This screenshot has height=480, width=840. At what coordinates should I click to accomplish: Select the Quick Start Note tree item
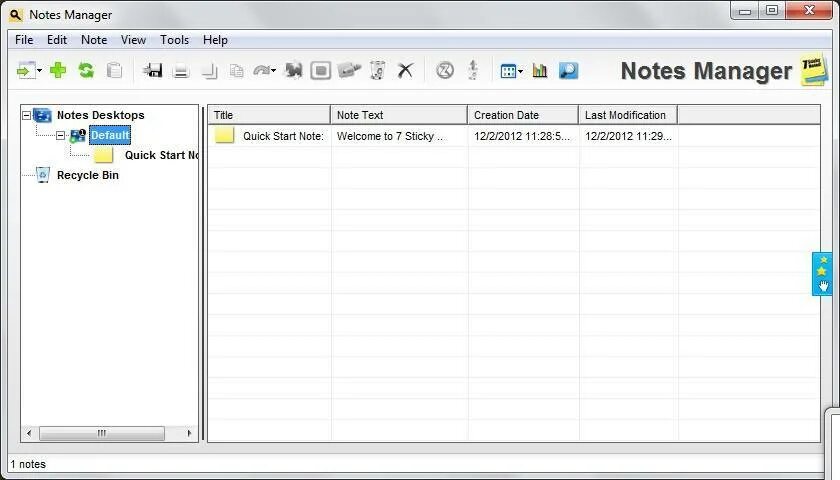pos(162,155)
